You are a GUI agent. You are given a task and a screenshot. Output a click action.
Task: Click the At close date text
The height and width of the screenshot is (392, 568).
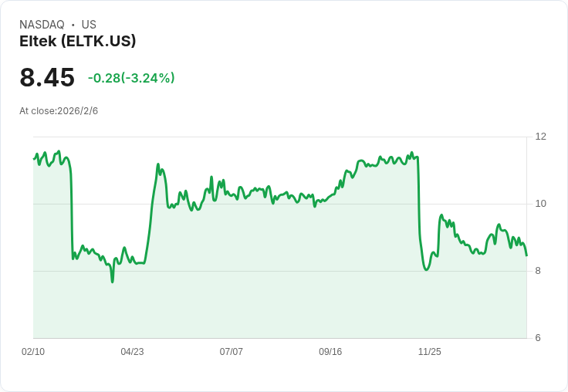(59, 111)
